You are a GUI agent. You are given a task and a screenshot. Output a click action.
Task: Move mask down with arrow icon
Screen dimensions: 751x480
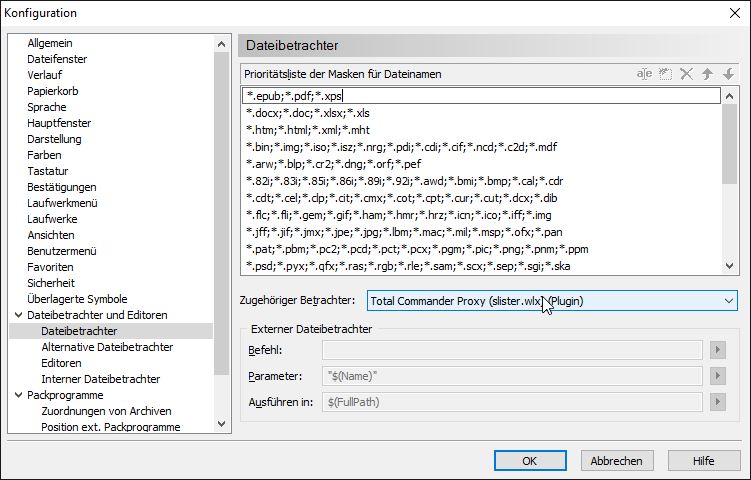tap(728, 74)
